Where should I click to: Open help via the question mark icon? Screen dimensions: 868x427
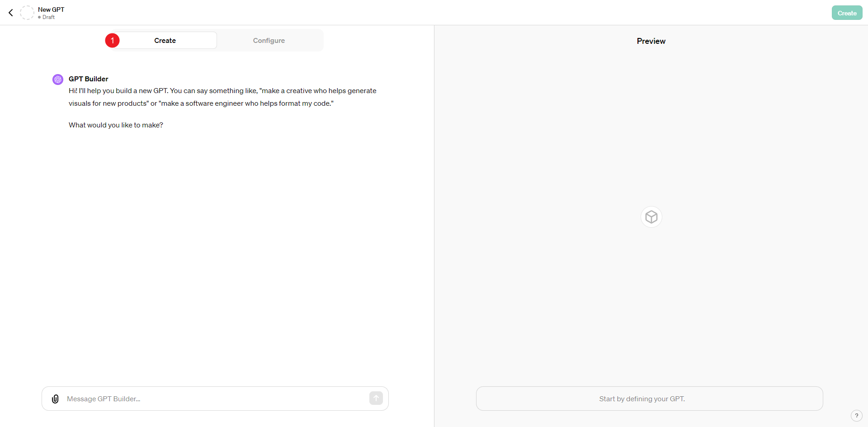[856, 416]
